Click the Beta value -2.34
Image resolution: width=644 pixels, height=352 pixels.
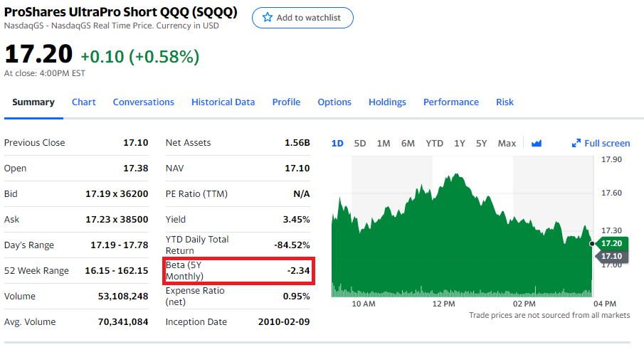click(x=299, y=271)
